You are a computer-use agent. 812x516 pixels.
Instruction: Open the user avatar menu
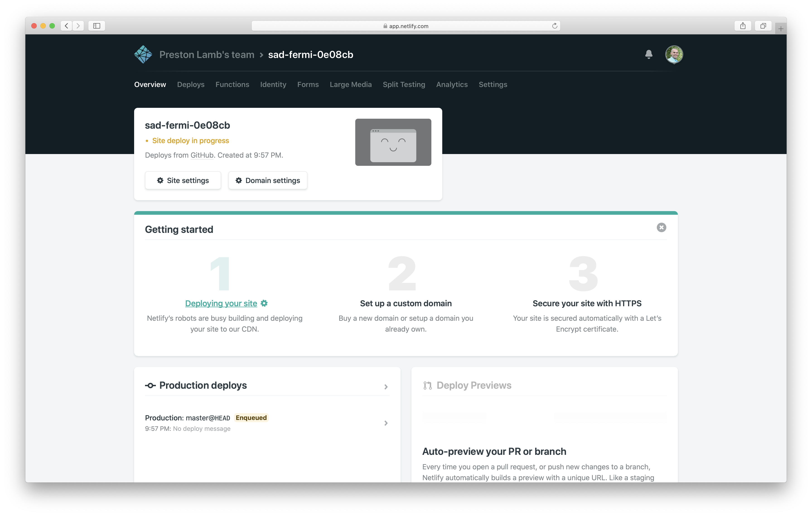[674, 54]
